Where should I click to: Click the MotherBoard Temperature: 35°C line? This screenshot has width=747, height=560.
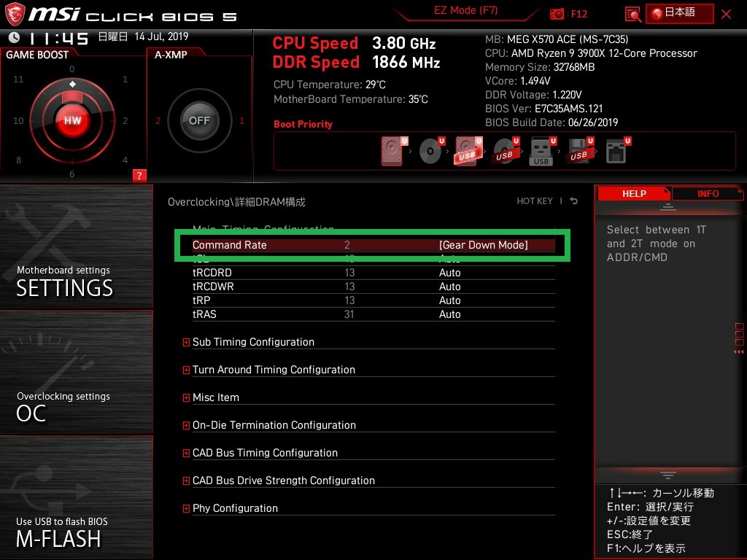[351, 99]
